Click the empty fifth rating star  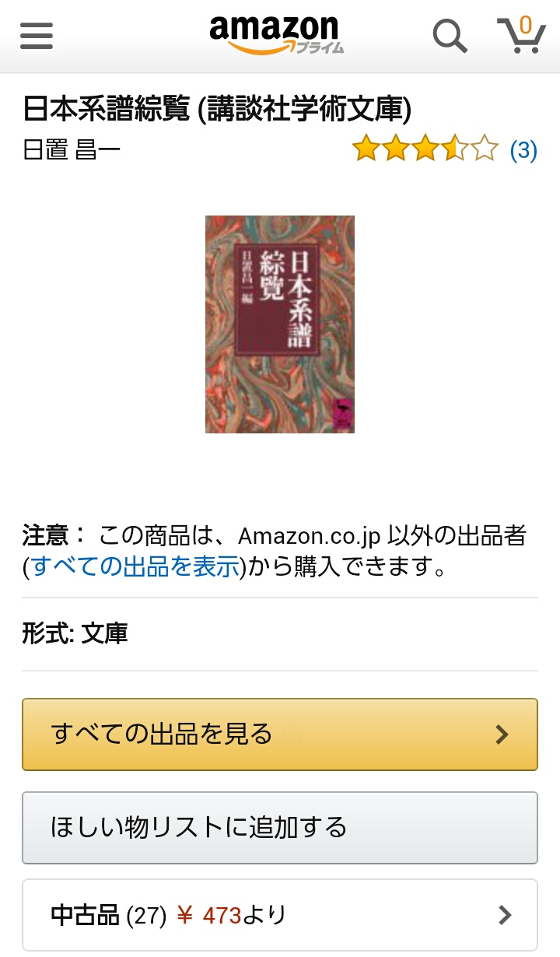click(484, 149)
